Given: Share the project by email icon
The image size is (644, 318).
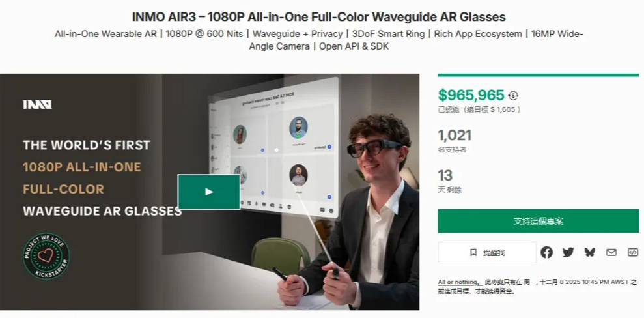Looking at the screenshot, I should (611, 252).
